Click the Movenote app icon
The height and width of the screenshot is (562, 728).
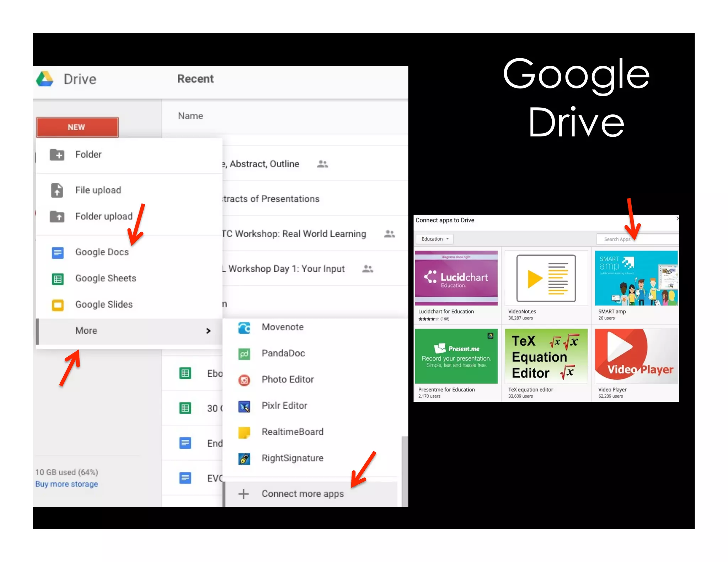point(244,327)
